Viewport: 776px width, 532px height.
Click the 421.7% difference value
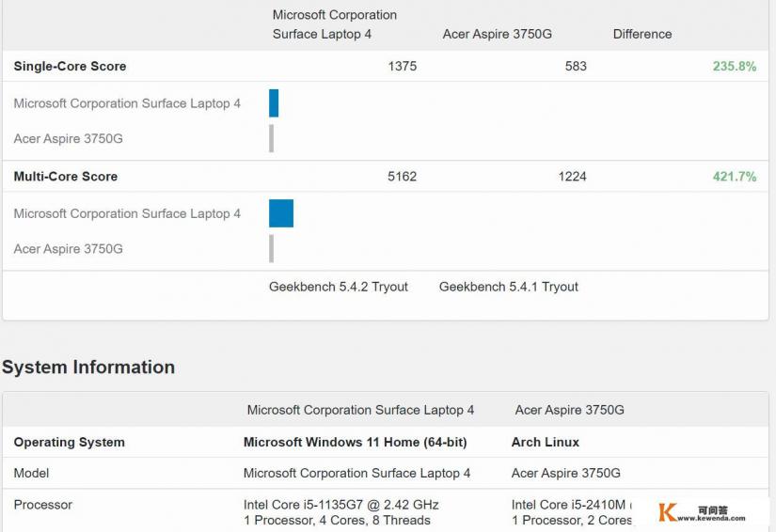click(x=734, y=177)
